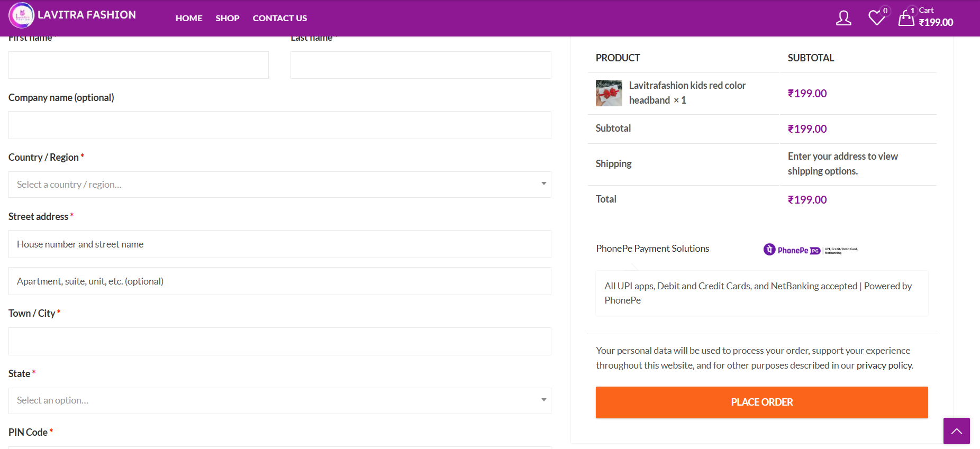Expand the Country / Region dropdown
This screenshot has width=980, height=449.
point(279,185)
